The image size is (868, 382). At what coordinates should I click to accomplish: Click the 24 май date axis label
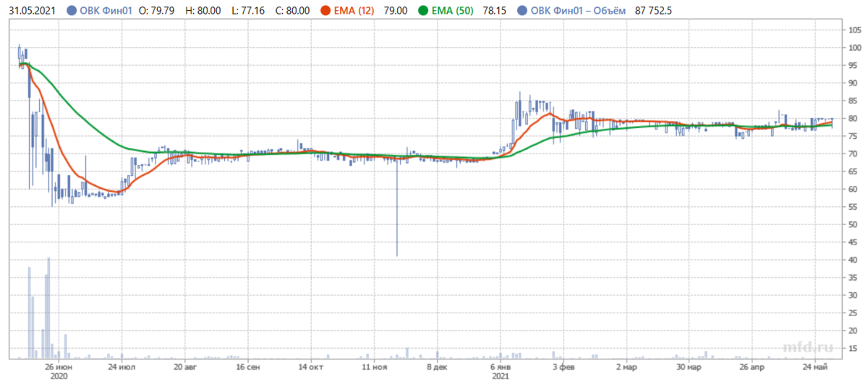pyautogui.click(x=815, y=368)
